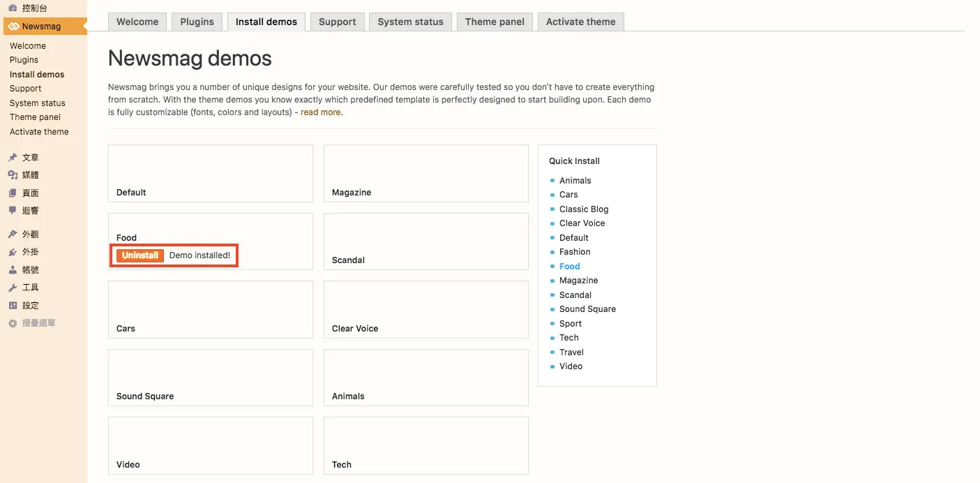Open the Cars demo card

(x=211, y=310)
